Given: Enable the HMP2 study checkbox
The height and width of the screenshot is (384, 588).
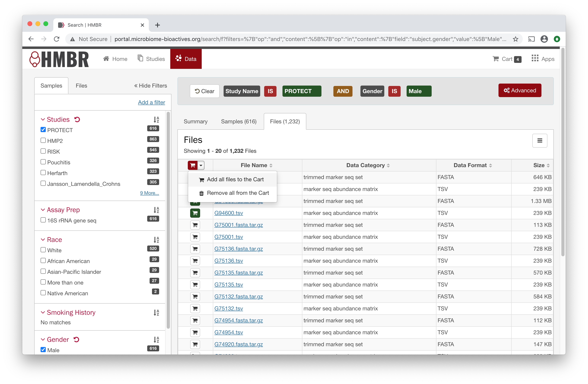Looking at the screenshot, I should 43,140.
